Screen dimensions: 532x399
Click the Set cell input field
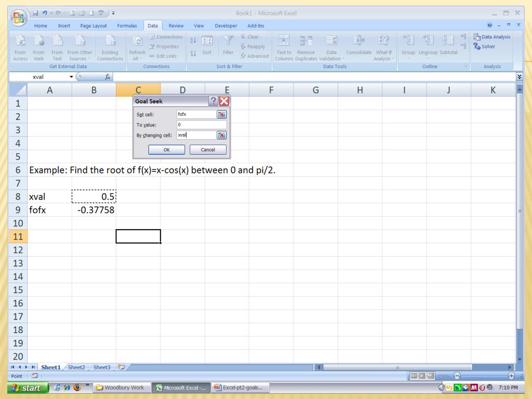[x=196, y=114]
